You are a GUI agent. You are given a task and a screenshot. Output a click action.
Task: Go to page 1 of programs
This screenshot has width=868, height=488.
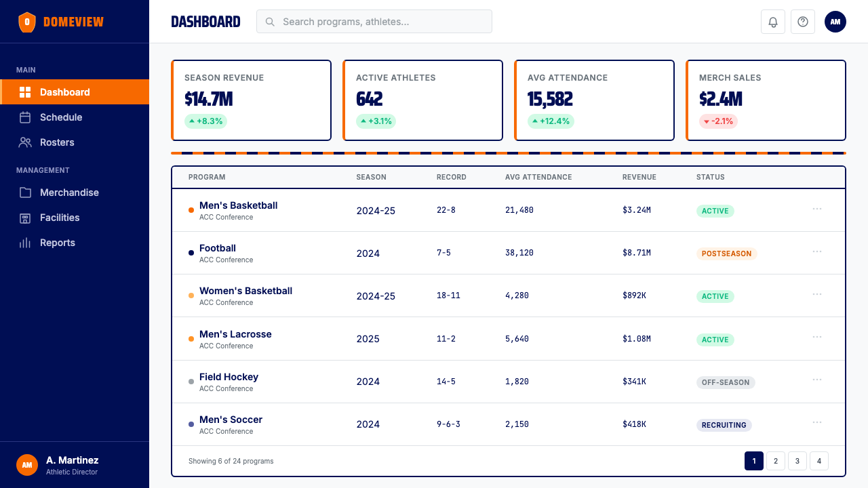754,461
